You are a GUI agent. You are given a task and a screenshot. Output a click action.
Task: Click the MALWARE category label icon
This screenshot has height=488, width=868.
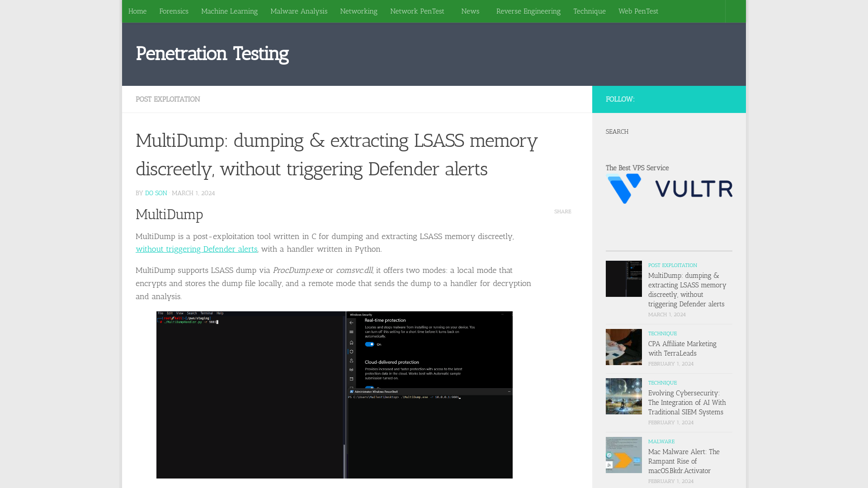pyautogui.click(x=661, y=441)
